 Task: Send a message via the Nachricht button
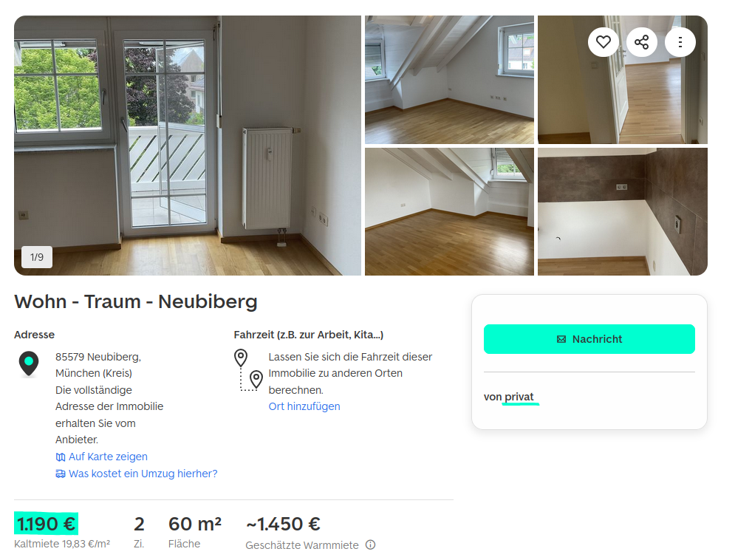coord(589,339)
